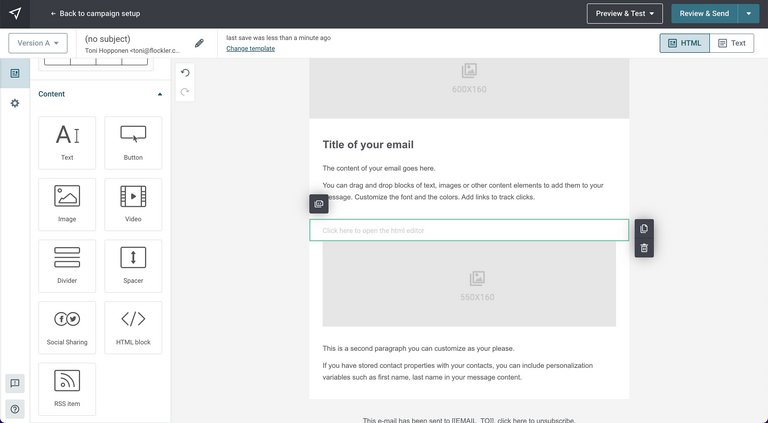Select the Text content block
This screenshot has height=423, width=768.
click(x=67, y=143)
